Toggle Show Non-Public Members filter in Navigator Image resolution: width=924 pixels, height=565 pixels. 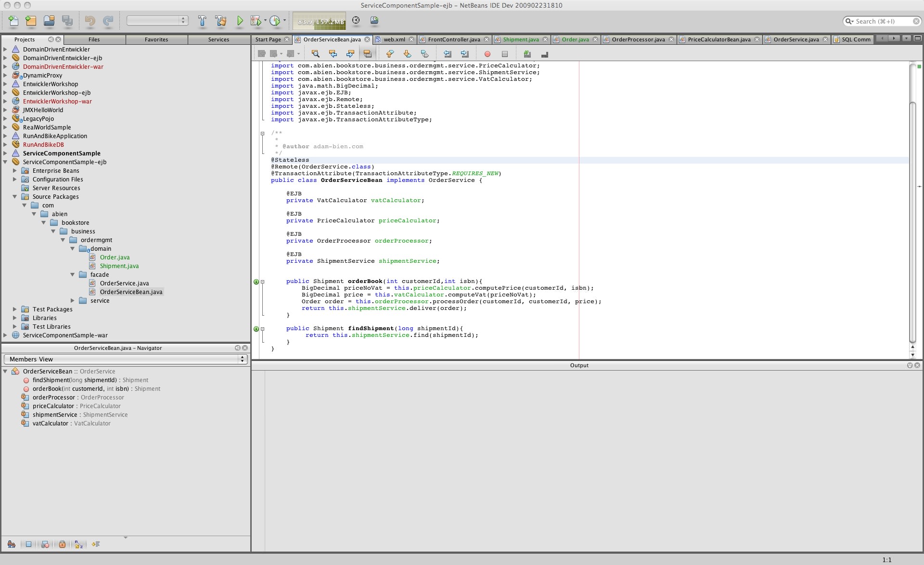pyautogui.click(x=62, y=544)
